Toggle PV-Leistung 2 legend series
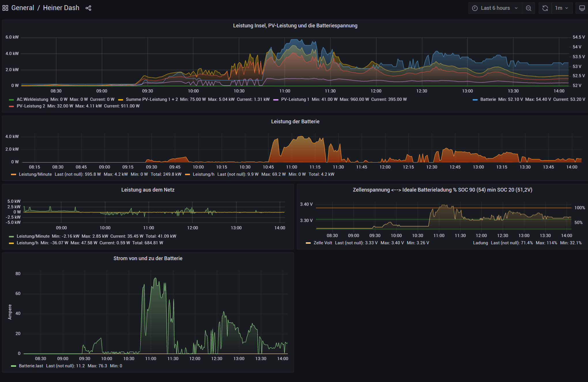This screenshot has height=382, width=588. pyautogui.click(x=31, y=106)
